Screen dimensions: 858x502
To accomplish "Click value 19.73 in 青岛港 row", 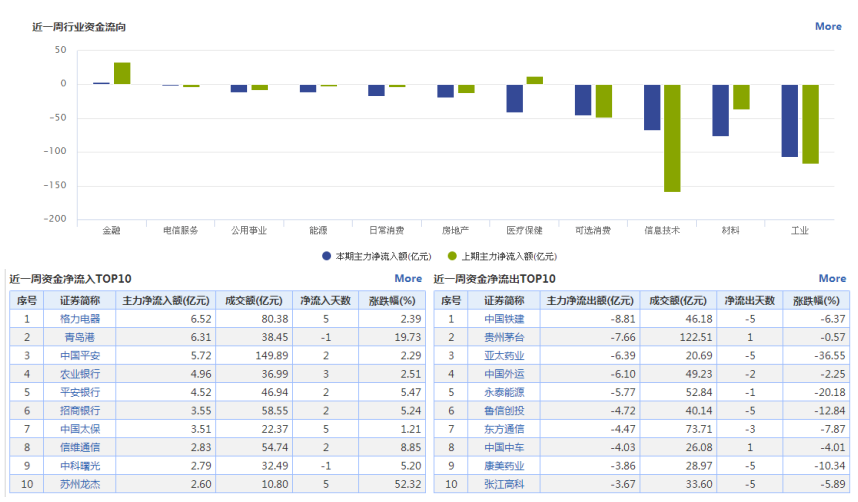I will click(x=408, y=337).
